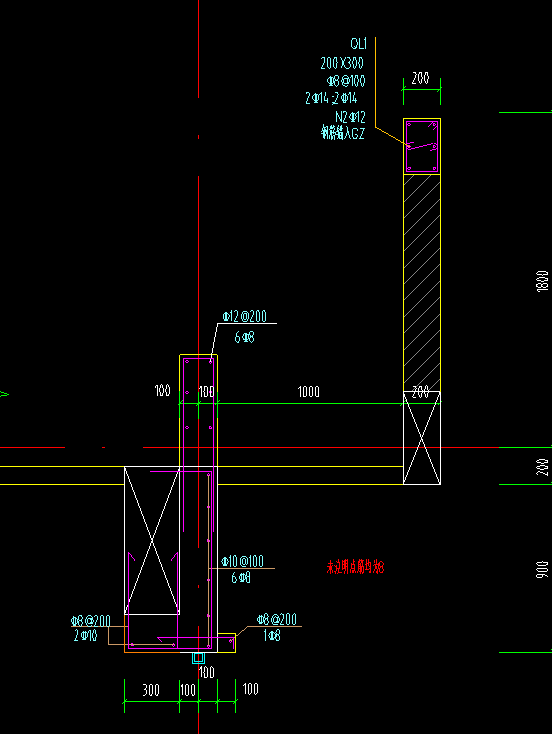The height and width of the screenshot is (734, 552).
Task: Click the "2Φ14;2Φ14" rebar annotation
Action: 331,98
